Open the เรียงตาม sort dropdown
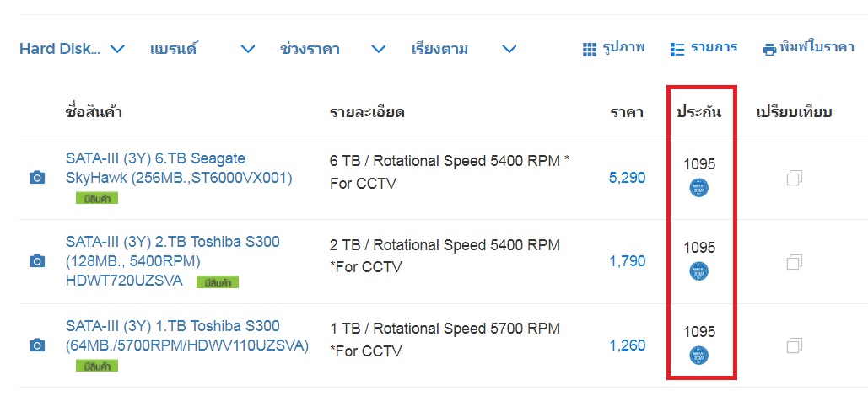Image resolution: width=868 pixels, height=396 pixels. pyautogui.click(x=464, y=49)
